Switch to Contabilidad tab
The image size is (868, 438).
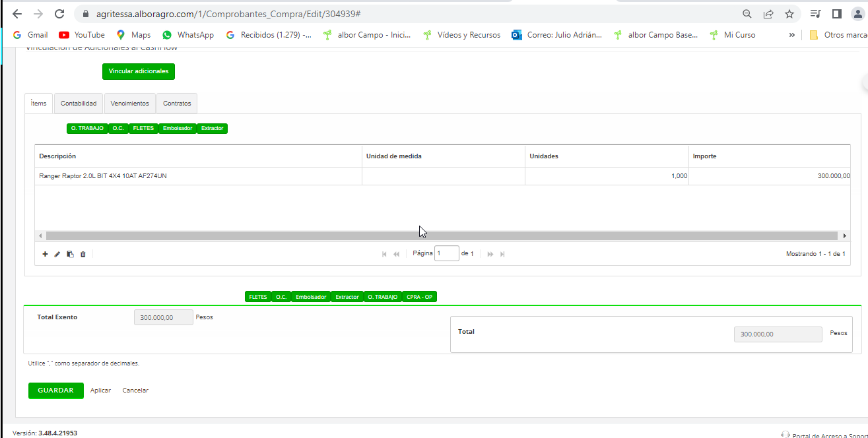(79, 104)
